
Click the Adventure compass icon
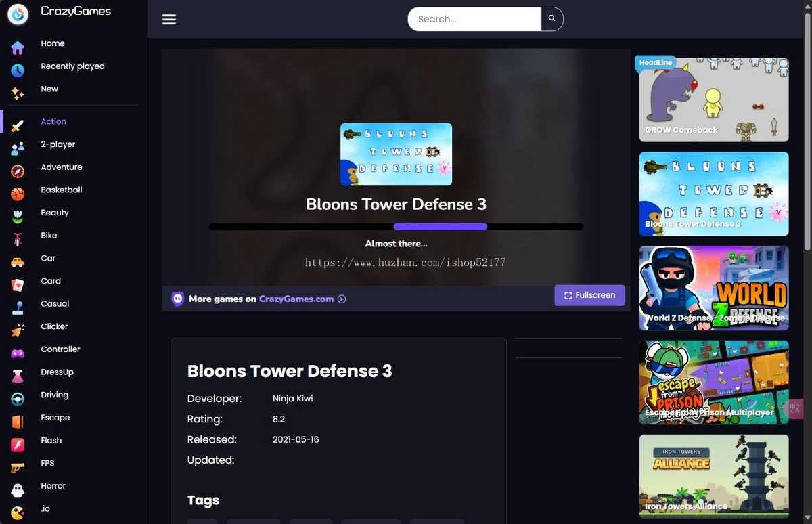click(x=18, y=171)
